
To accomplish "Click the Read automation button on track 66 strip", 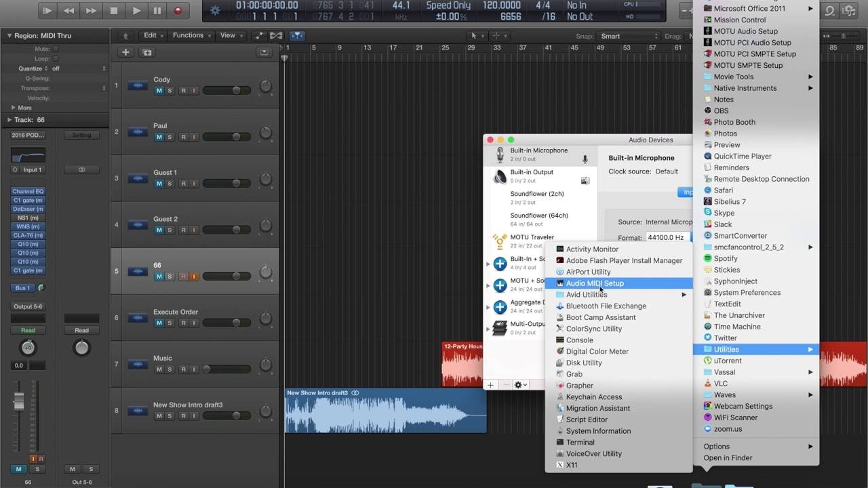I will 28,331.
